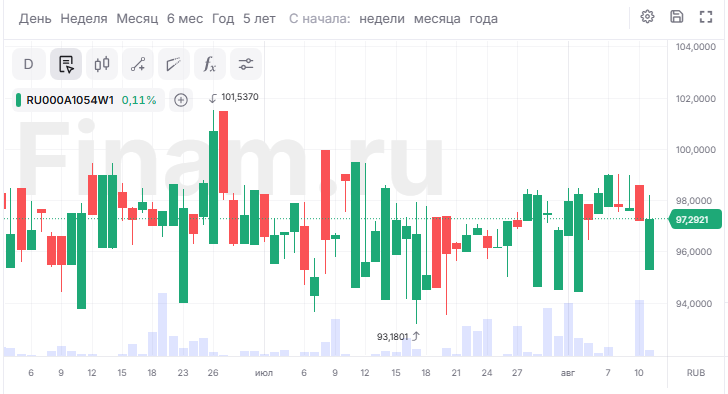This screenshot has height=394, width=728.
Task: Switch period to Неделя
Action: coord(84,19)
